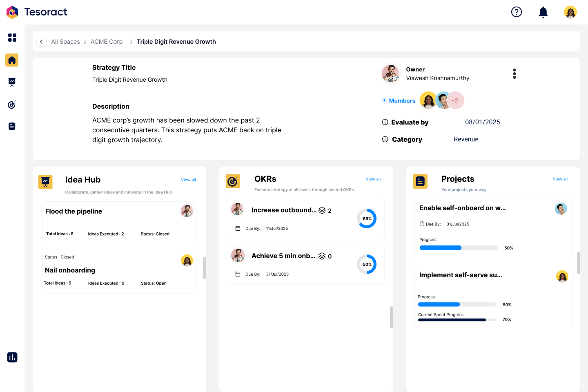View all Projects
The height and width of the screenshot is (392, 588).
pos(560,179)
